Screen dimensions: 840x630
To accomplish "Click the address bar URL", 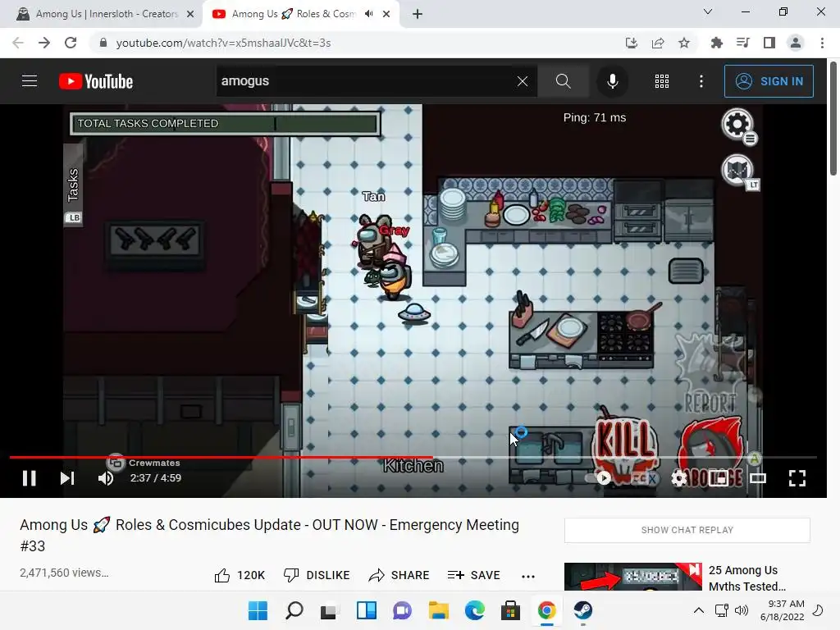I will point(223,43).
